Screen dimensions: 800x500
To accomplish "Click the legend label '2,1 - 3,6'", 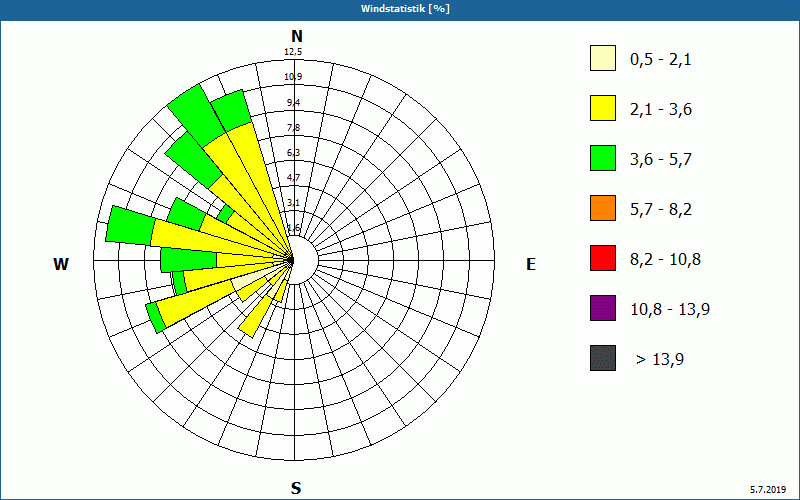I will (661, 110).
